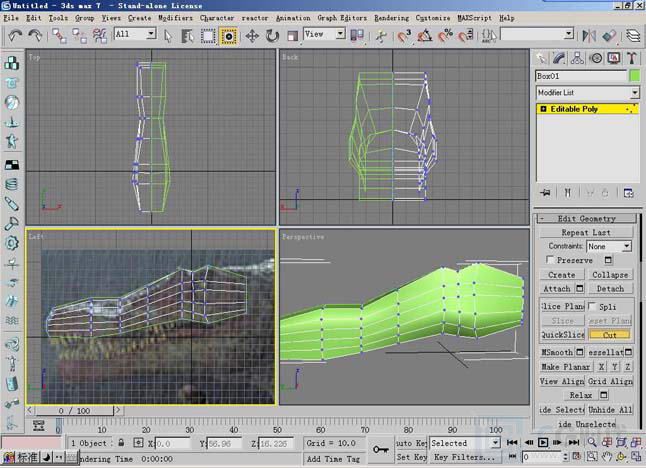
Task: Click the Pan View hand icon
Action: coord(606,456)
